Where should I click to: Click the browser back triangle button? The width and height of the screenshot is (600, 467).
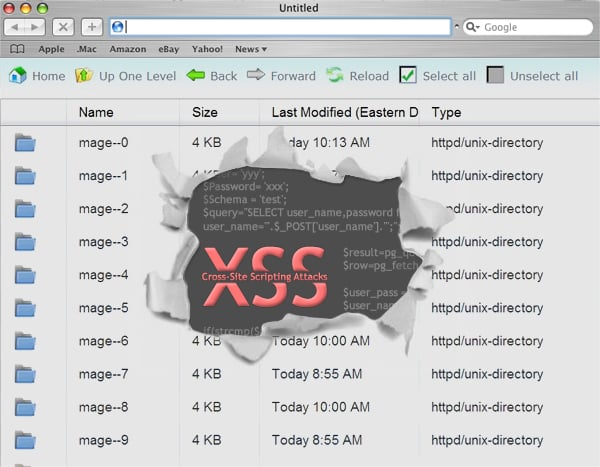[15, 27]
